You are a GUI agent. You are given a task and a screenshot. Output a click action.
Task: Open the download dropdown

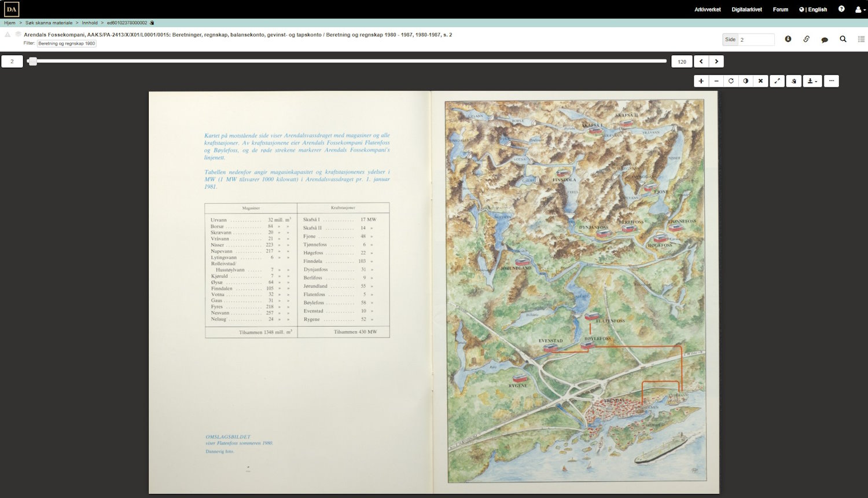coord(812,81)
